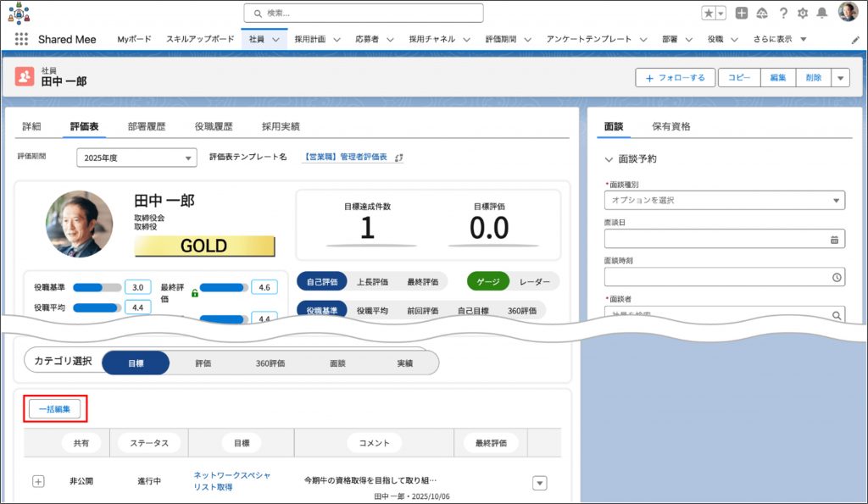The width and height of the screenshot is (868, 504).
Task: Open the setup gear icon
Action: coord(803,13)
